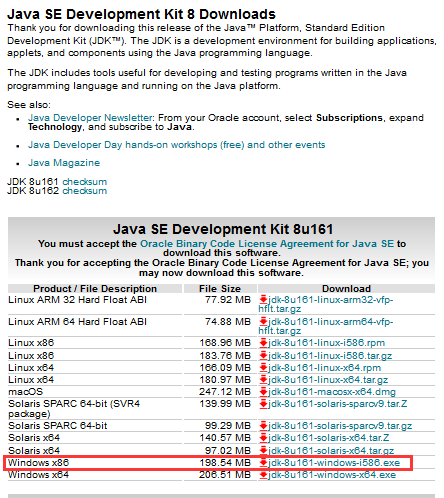
Task: Download jdk-8u161-linux-arm64-vfp-hflt.tar.gz
Action: [325, 326]
